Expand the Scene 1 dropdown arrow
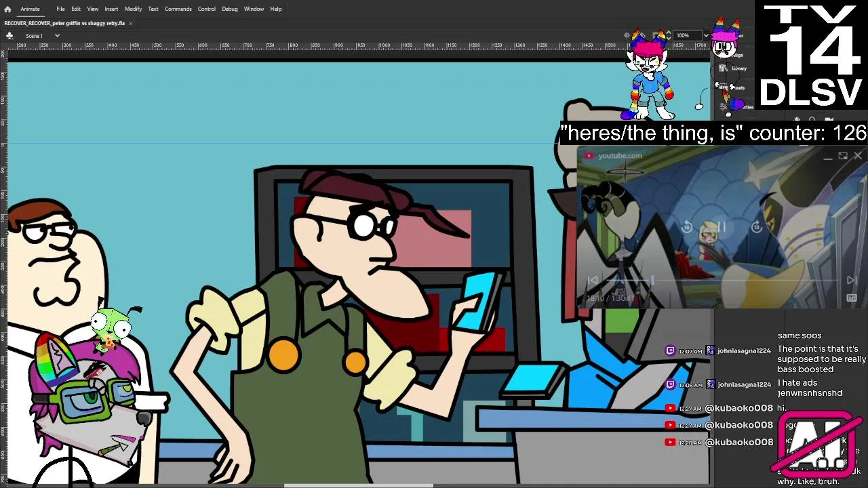The image size is (868, 488). 57,35
